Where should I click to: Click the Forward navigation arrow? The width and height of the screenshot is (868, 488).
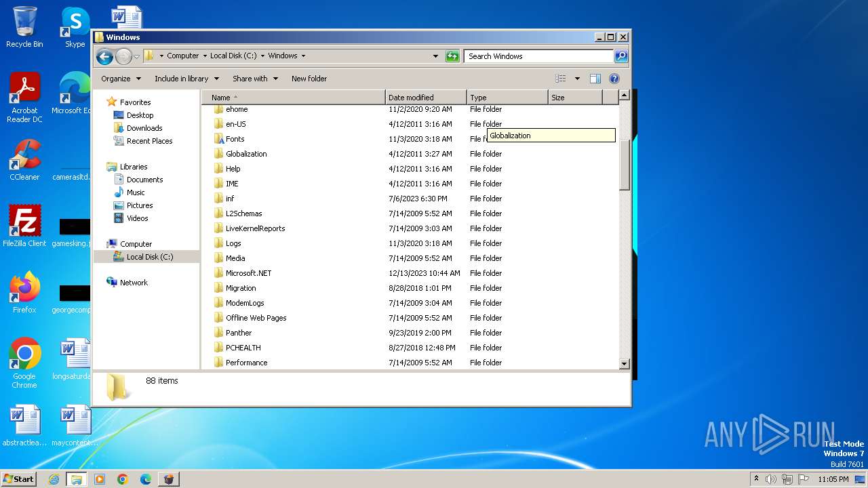pos(123,56)
